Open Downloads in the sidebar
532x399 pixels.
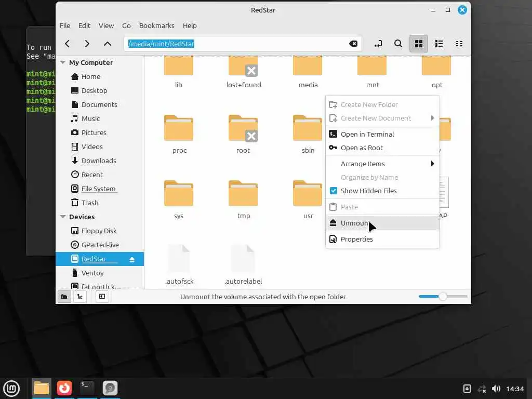[x=100, y=161]
